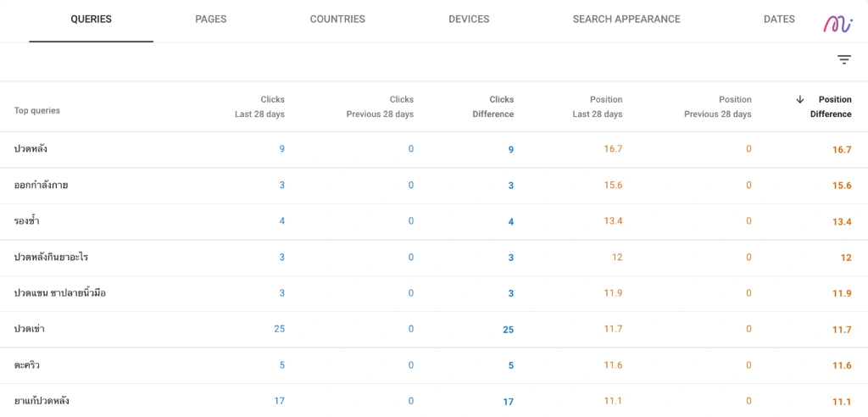The height and width of the screenshot is (417, 868).
Task: Switch to the Countries tab
Action: coord(337,19)
